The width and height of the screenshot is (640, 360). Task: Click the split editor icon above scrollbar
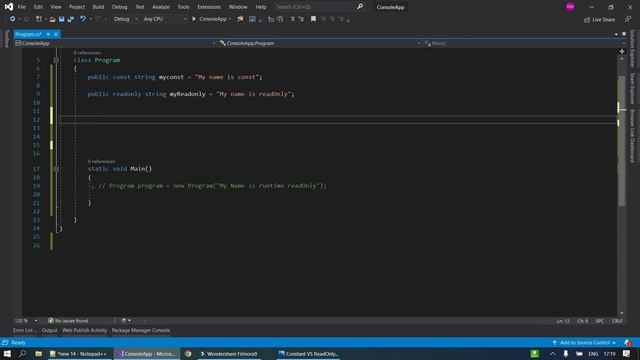pyautogui.click(x=622, y=51)
